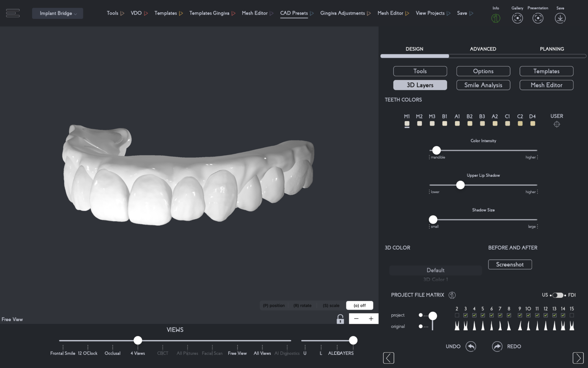Open the Gingiva Adjustments menu
Screen dimensions: 588x368
coord(343,13)
